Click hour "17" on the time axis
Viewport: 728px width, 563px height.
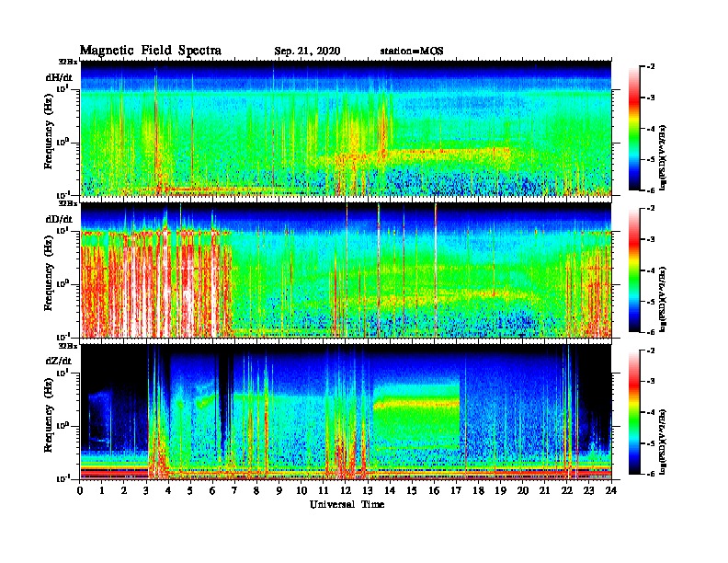coord(456,490)
